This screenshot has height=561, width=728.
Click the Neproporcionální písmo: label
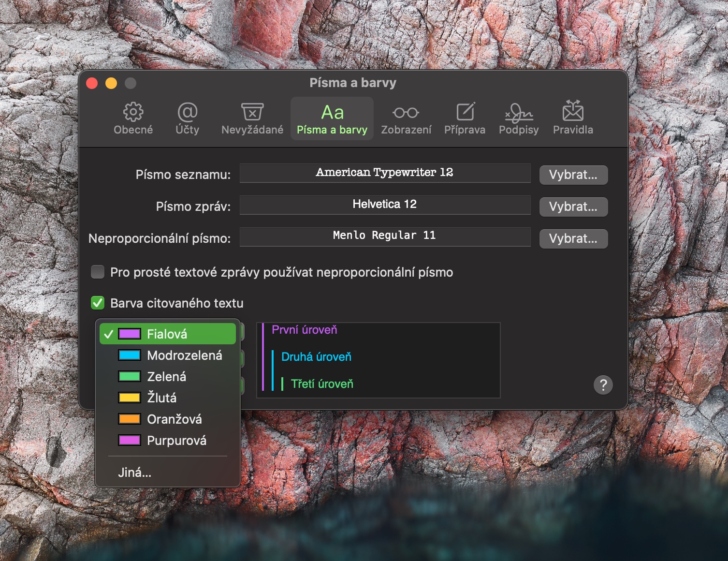(x=160, y=238)
